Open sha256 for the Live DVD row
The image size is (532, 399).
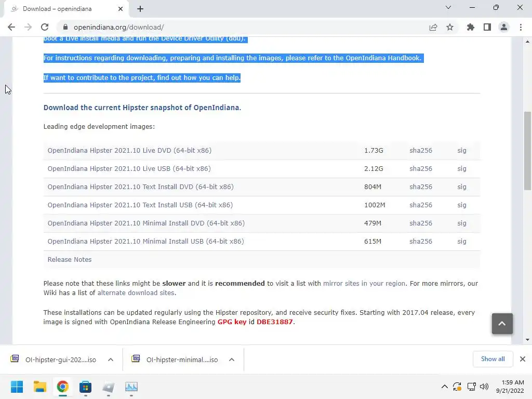point(421,151)
